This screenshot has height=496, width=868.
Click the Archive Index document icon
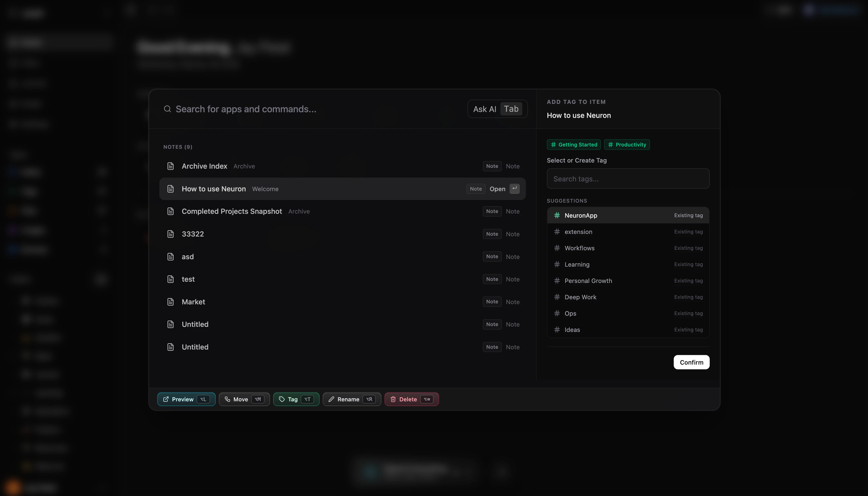[170, 166]
